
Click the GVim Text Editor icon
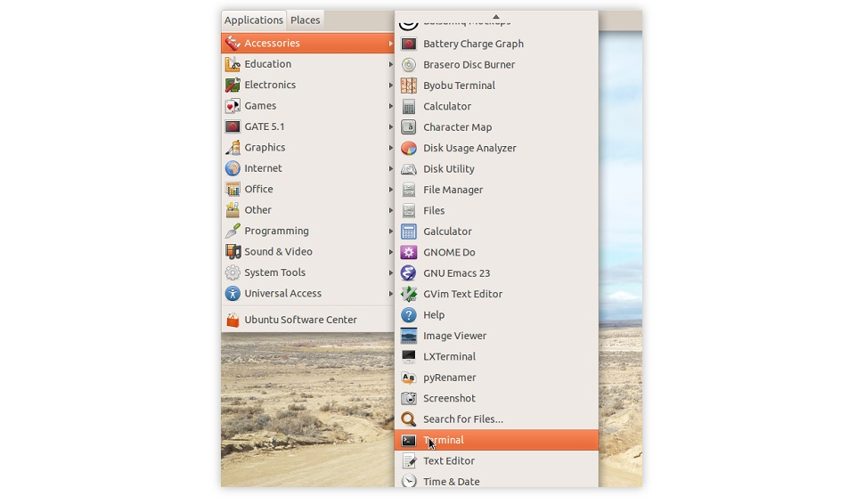coord(409,294)
